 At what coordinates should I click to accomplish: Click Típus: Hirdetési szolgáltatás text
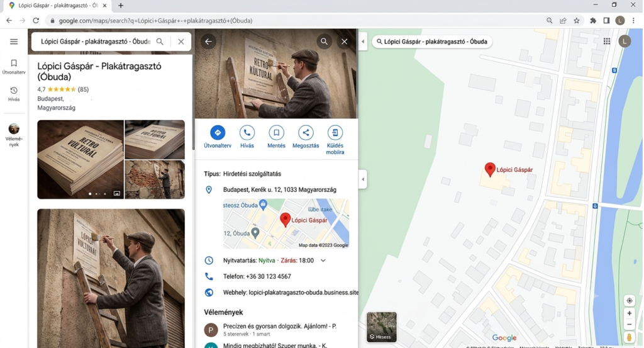(242, 174)
